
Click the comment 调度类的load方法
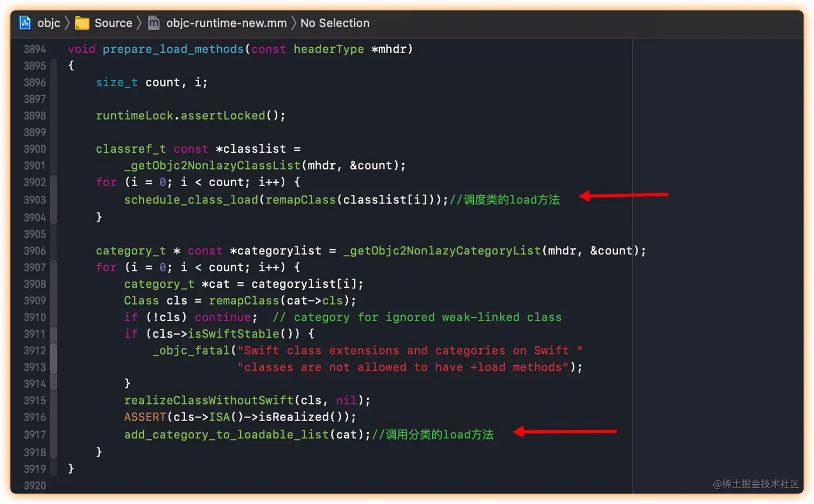coord(504,200)
